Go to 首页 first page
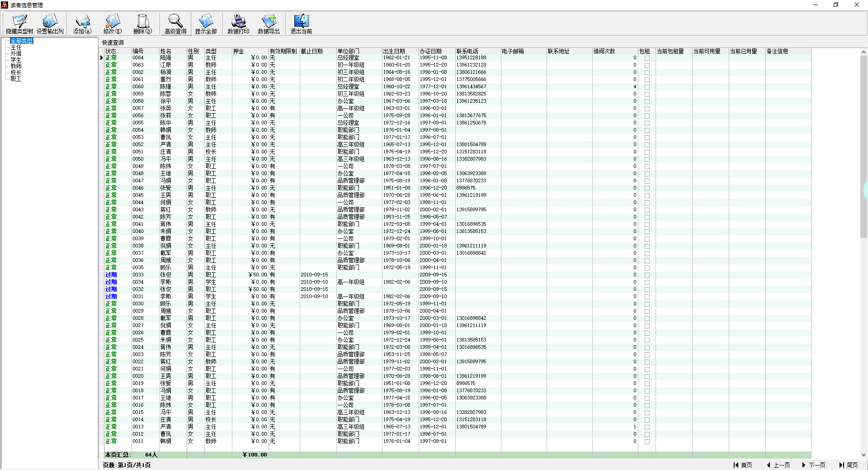868x470 pixels. pos(743,465)
